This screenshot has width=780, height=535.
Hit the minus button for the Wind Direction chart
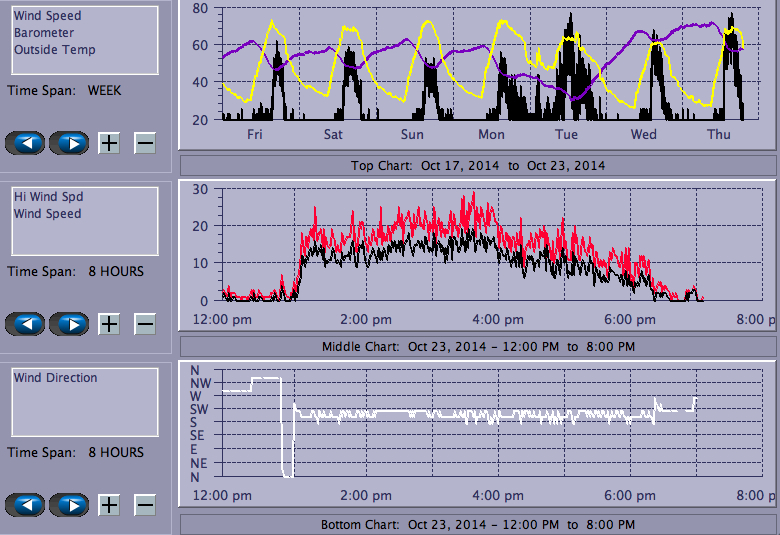point(145,505)
